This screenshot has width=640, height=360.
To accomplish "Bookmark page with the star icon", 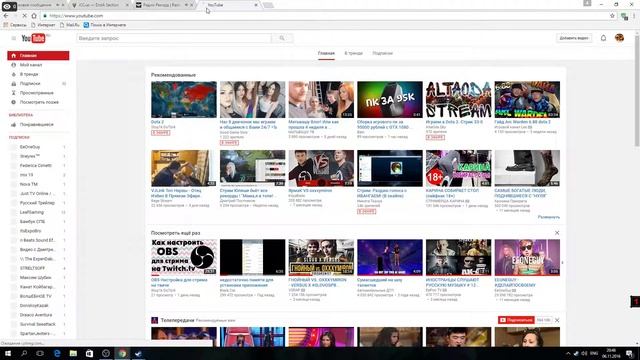I will tap(612, 16).
